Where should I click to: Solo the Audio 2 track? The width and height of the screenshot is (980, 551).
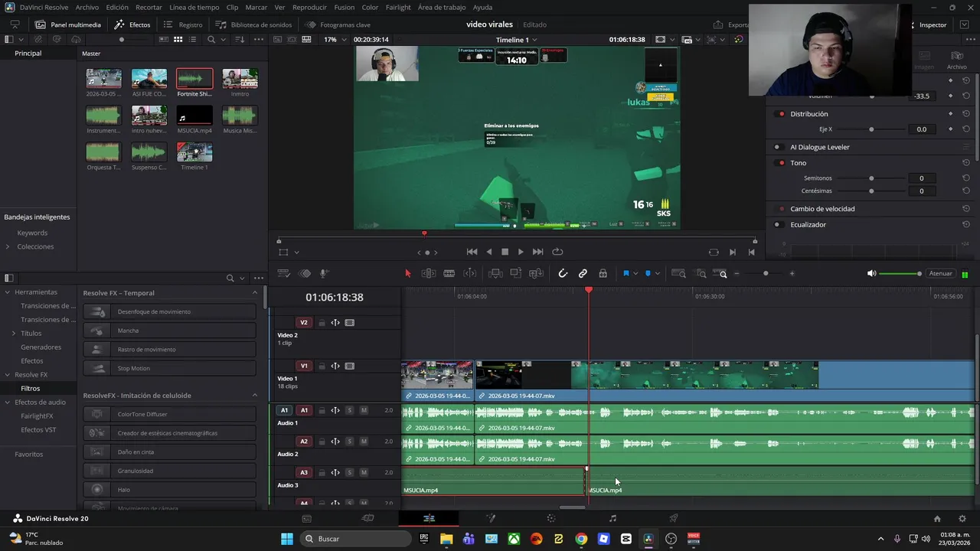[x=350, y=442]
